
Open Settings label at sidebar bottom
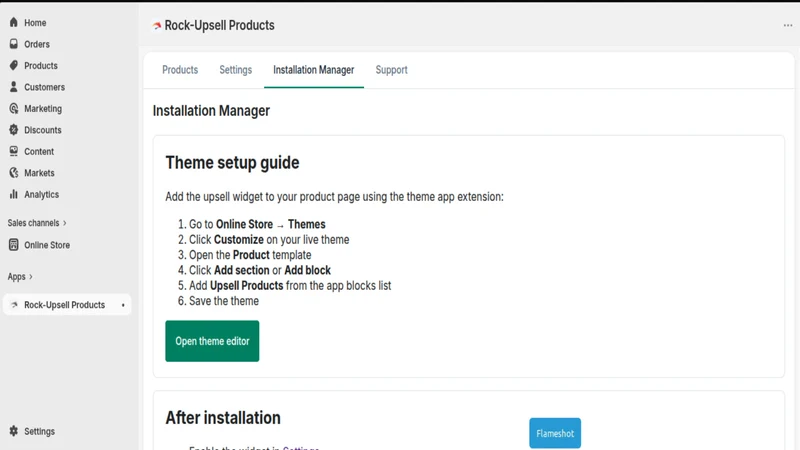tap(39, 431)
